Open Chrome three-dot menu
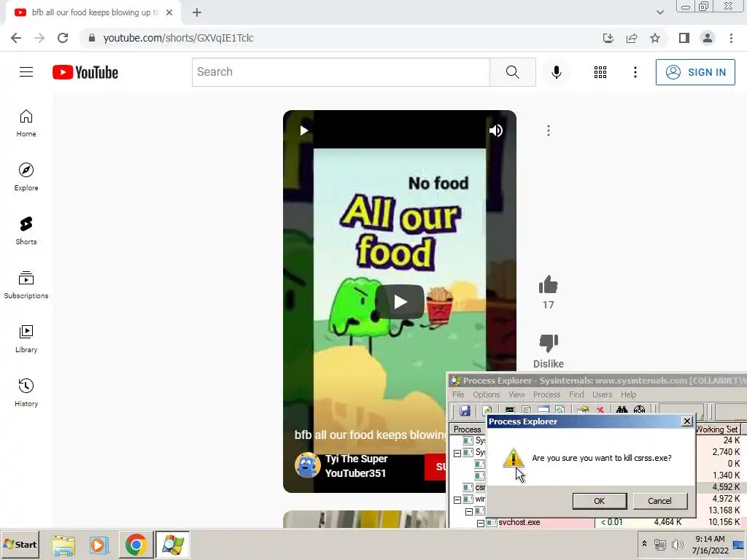747x560 pixels. (731, 38)
